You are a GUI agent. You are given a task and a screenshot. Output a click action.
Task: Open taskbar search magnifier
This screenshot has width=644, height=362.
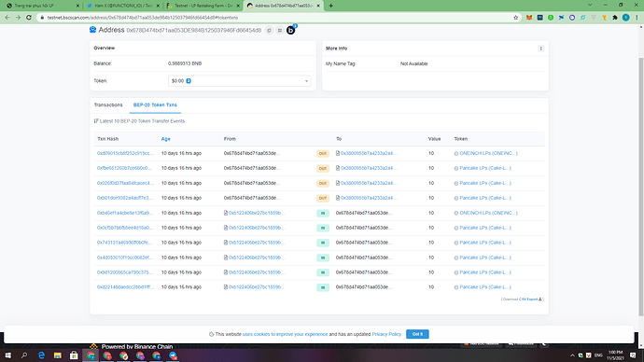[24, 355]
